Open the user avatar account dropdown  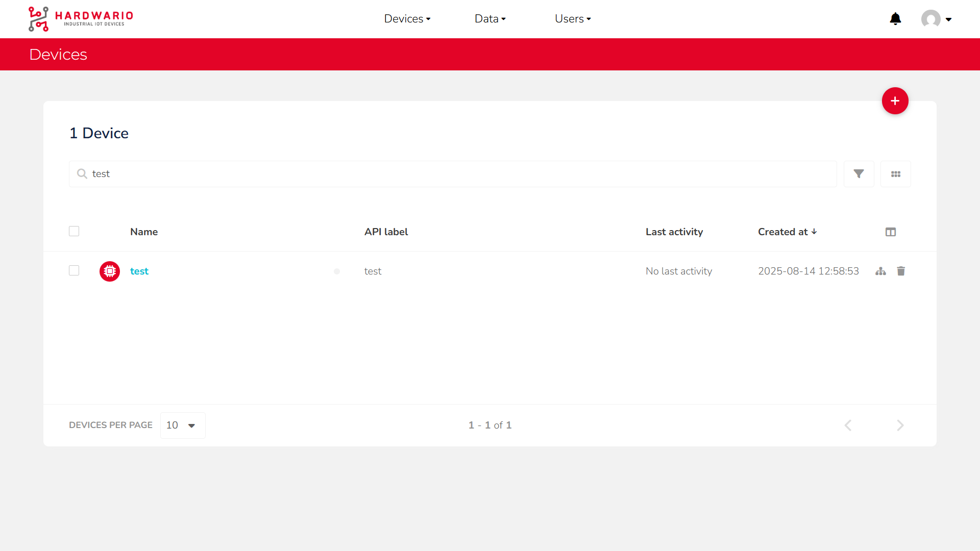(936, 19)
